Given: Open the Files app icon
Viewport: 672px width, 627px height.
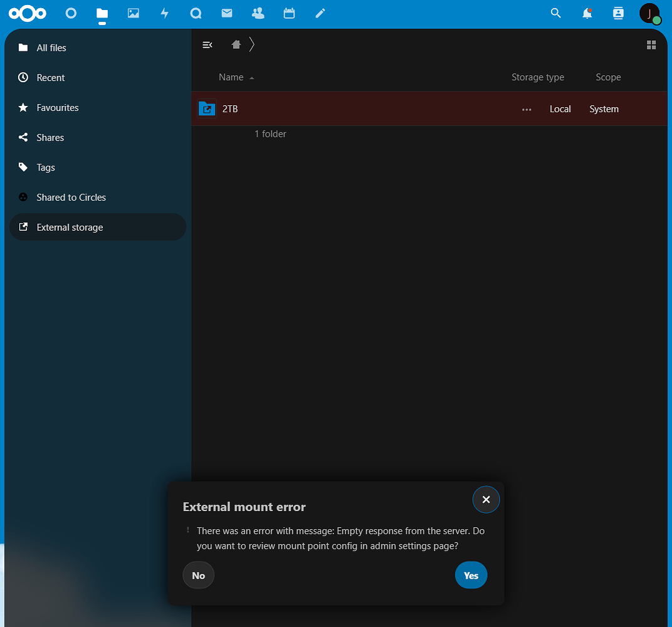Looking at the screenshot, I should [x=102, y=13].
